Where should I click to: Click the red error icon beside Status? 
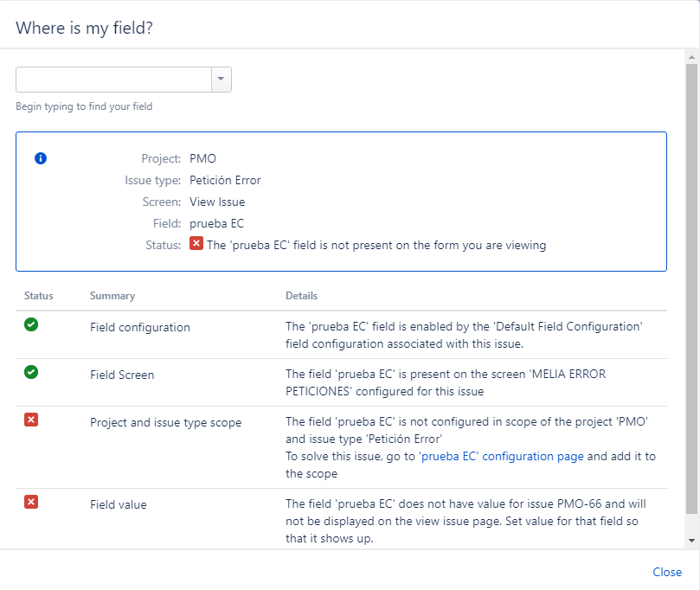tap(196, 244)
